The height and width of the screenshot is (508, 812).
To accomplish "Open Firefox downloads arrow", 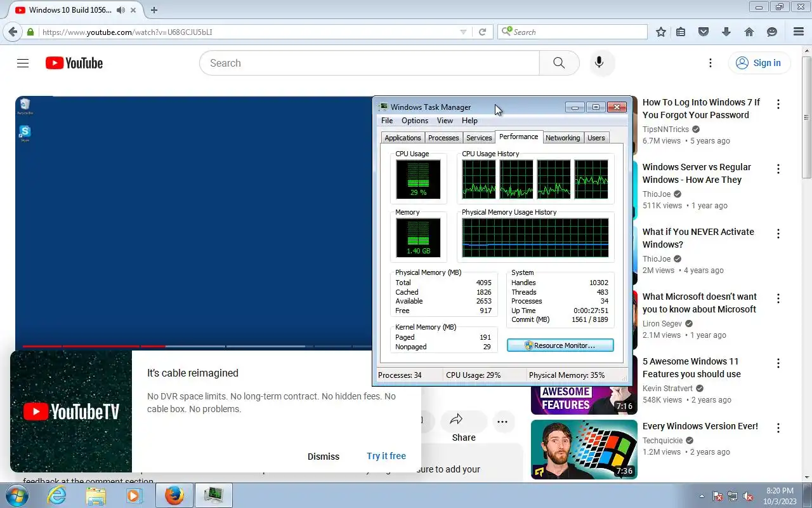I will (726, 32).
